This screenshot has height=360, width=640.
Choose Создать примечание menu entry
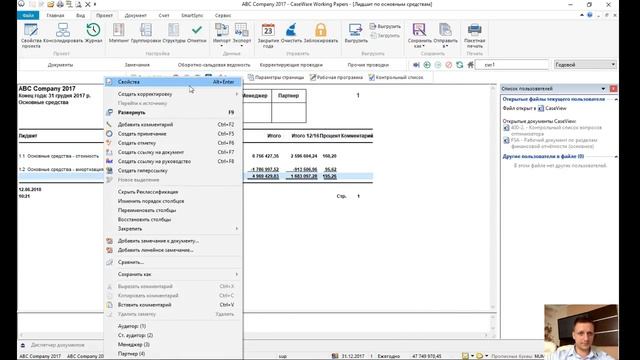[x=173, y=134]
